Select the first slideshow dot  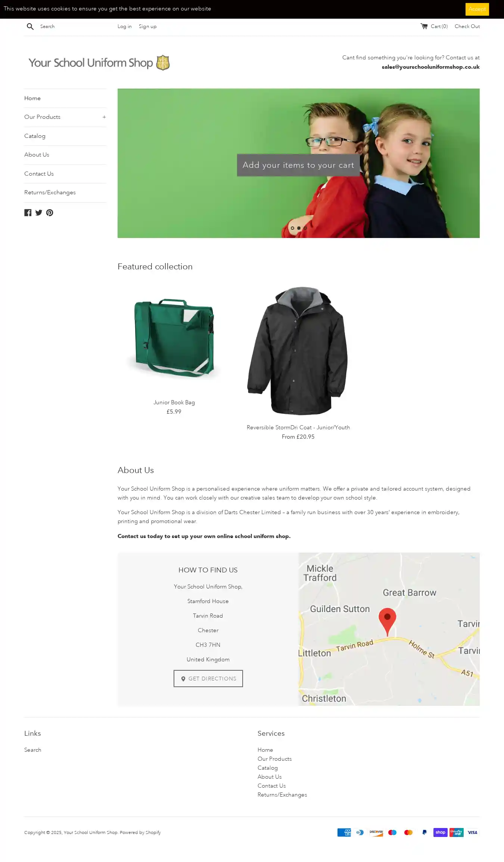(292, 228)
